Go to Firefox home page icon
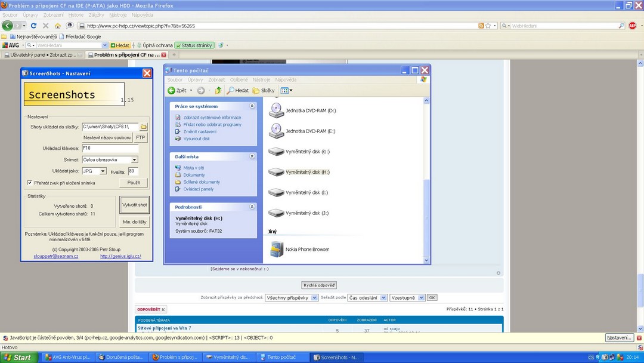Screen dimensions: 644x363 [x=57, y=26]
